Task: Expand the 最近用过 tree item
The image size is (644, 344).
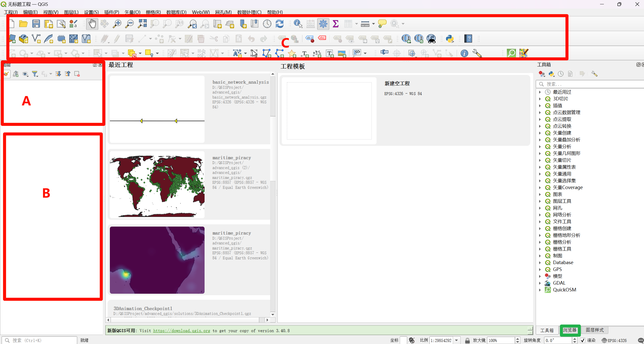Action: [540, 92]
